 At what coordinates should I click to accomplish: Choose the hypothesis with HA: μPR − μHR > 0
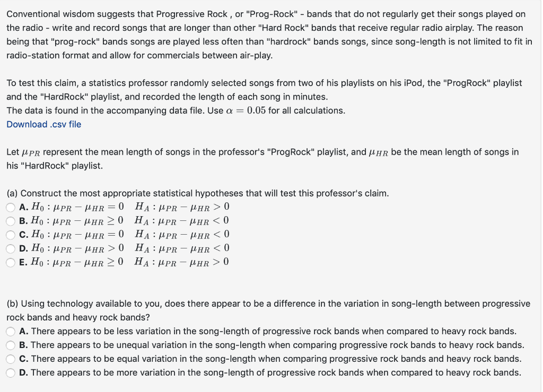pos(10,207)
